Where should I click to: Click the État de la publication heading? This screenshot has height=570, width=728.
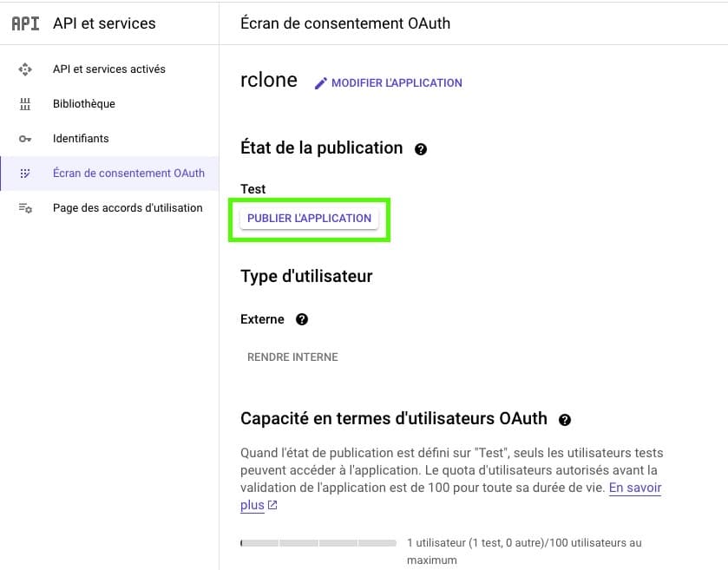pyautogui.click(x=322, y=148)
